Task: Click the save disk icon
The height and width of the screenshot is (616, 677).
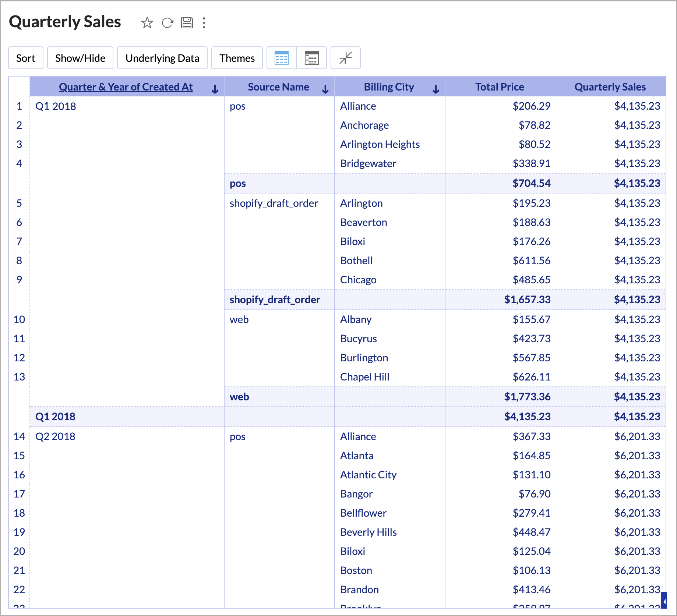Action: click(x=187, y=23)
